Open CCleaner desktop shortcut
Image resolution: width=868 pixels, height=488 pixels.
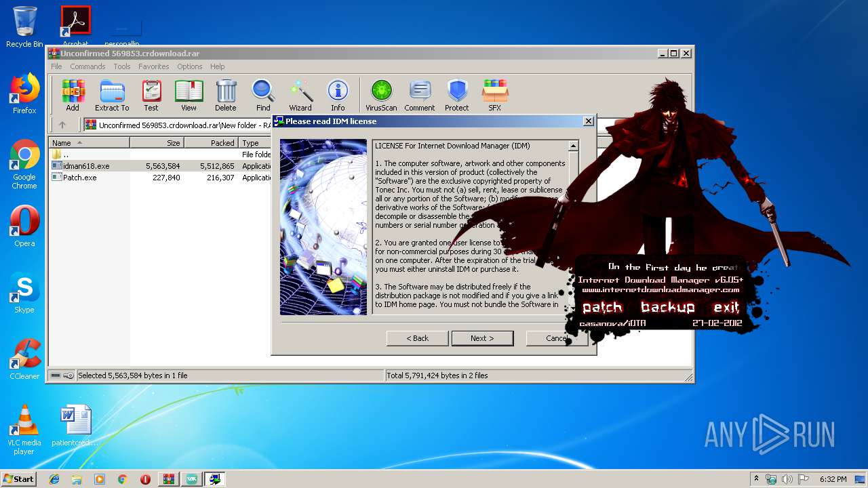(x=24, y=359)
